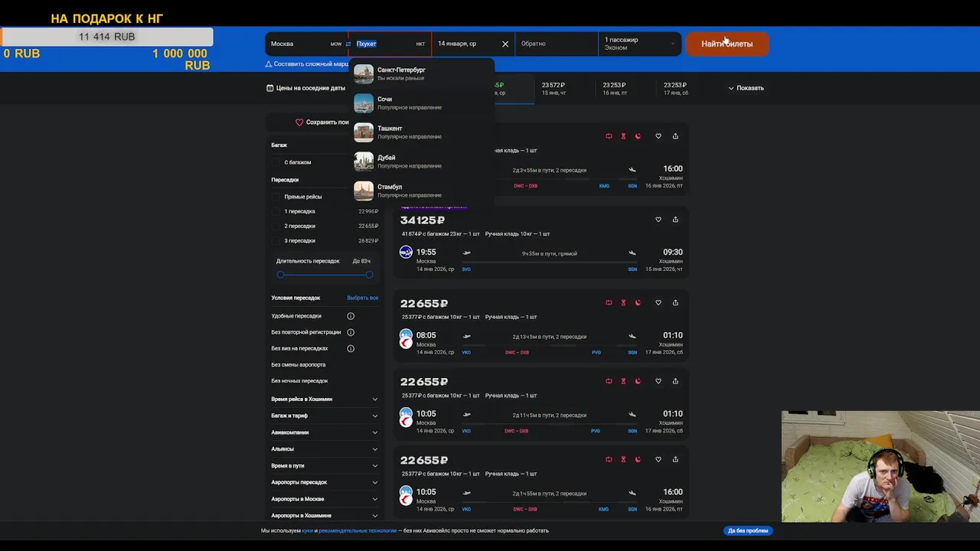Expand the Аэропорты в Москве filter

[x=325, y=499]
